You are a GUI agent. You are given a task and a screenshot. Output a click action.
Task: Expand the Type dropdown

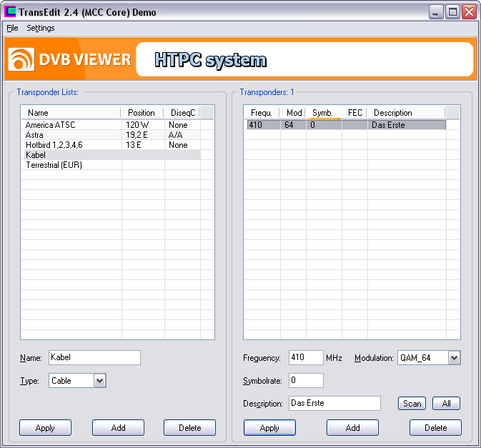tap(100, 381)
